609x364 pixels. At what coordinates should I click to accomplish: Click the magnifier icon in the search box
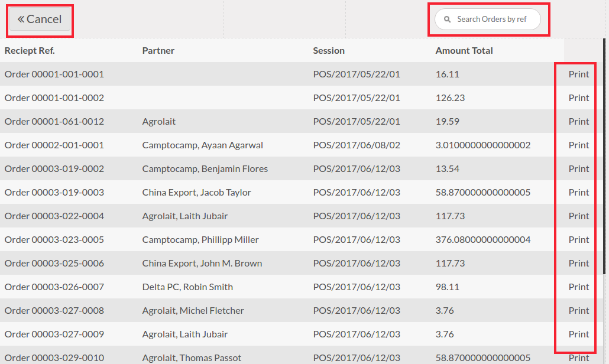448,19
